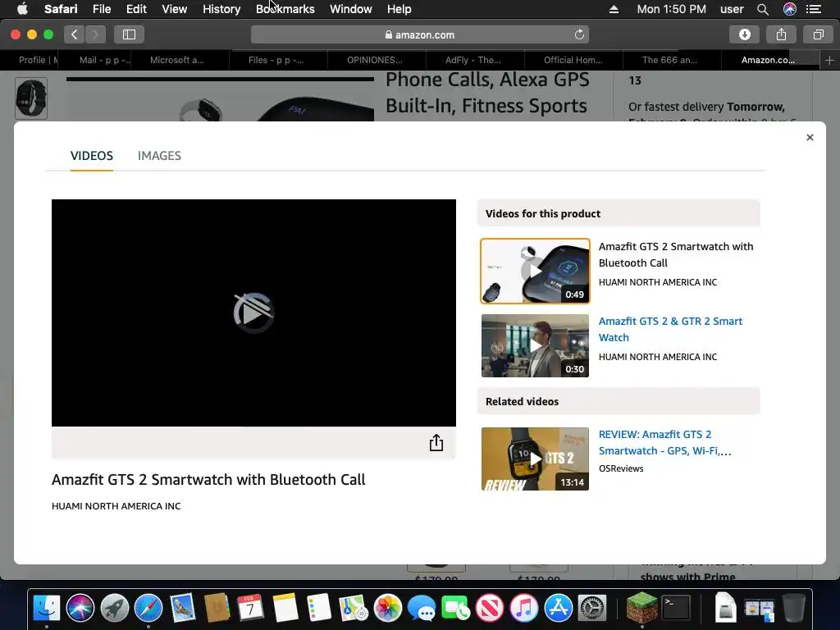
Task: Play the Amazfit GTS 2 main video
Action: (253, 313)
